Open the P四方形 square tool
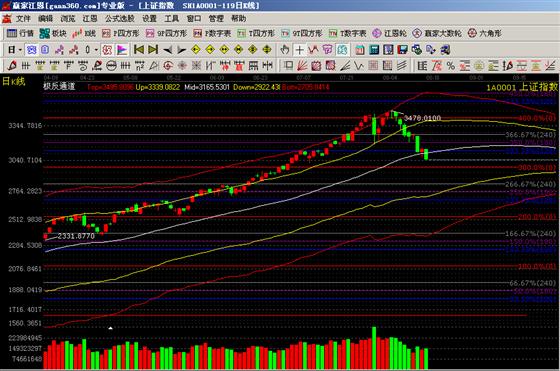 pos(120,34)
